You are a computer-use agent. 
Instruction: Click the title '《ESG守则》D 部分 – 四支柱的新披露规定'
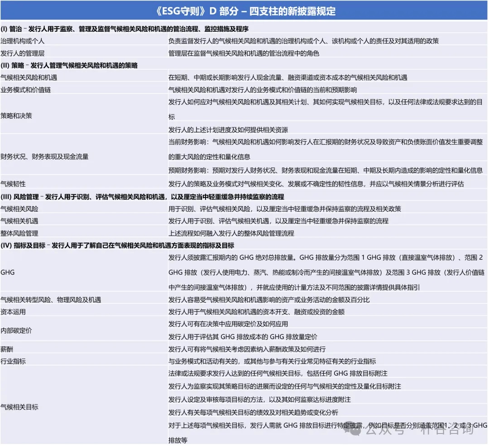tap(245, 11)
